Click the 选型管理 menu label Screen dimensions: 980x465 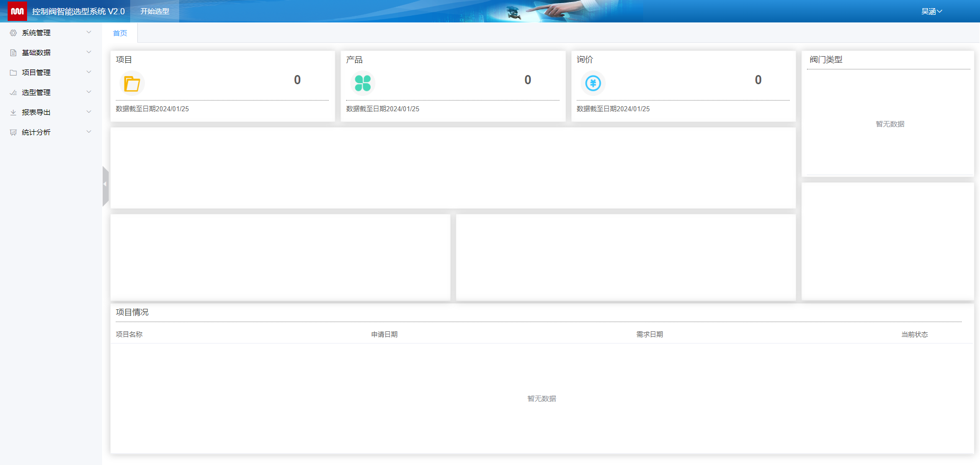(36, 92)
